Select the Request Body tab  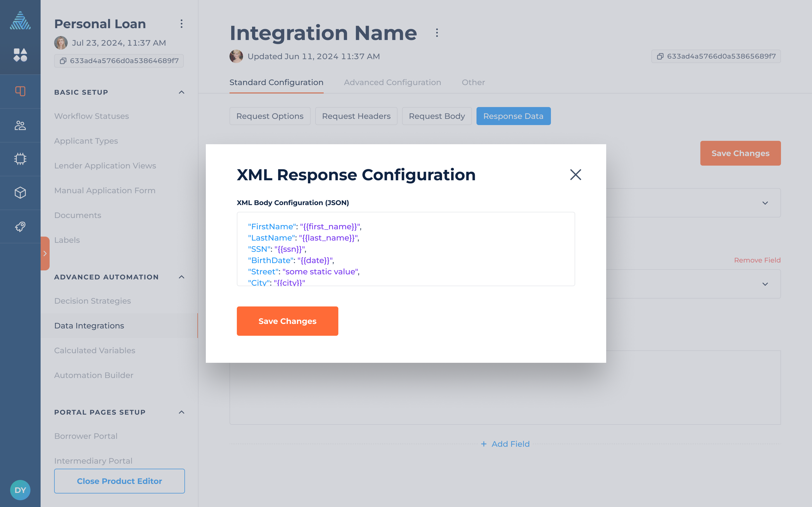pos(436,116)
